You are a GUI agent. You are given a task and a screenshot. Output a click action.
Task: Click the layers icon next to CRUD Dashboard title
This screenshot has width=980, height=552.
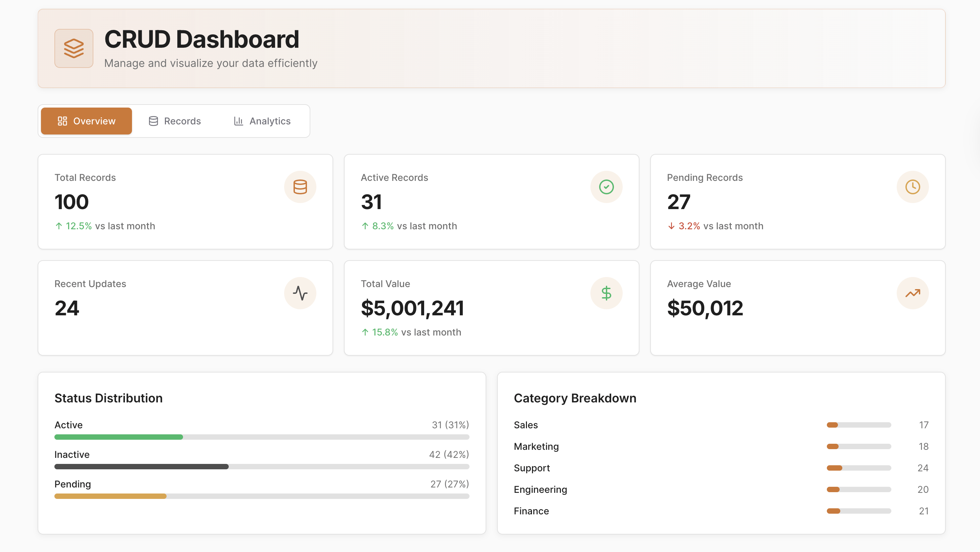tap(74, 48)
